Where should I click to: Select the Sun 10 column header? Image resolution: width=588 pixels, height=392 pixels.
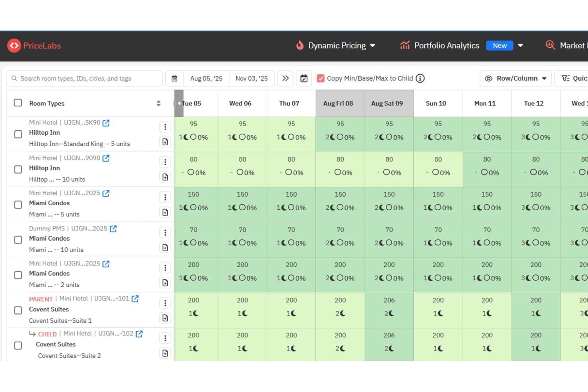pyautogui.click(x=438, y=103)
